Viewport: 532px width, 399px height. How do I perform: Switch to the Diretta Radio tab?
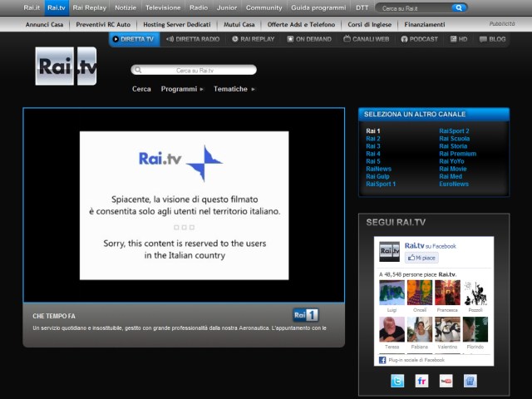point(192,39)
